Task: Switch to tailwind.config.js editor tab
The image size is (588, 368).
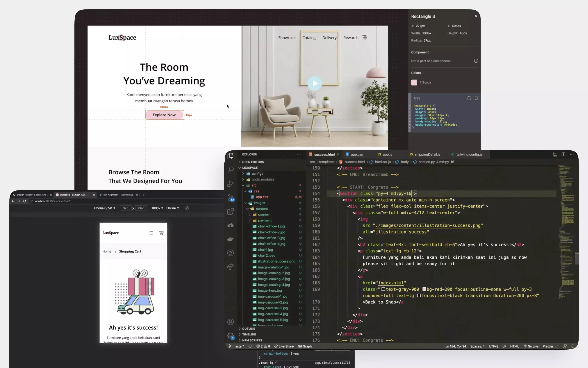Action: [x=469, y=154]
